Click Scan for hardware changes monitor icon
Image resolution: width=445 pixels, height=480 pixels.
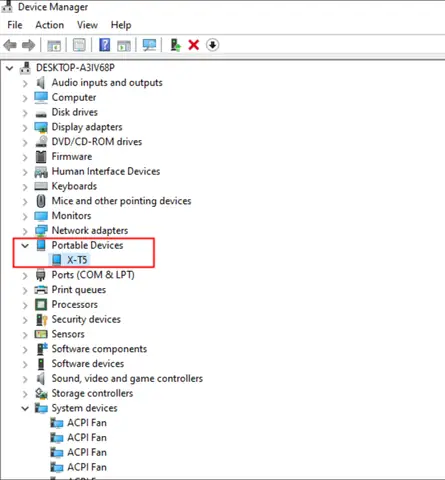pyautogui.click(x=149, y=45)
